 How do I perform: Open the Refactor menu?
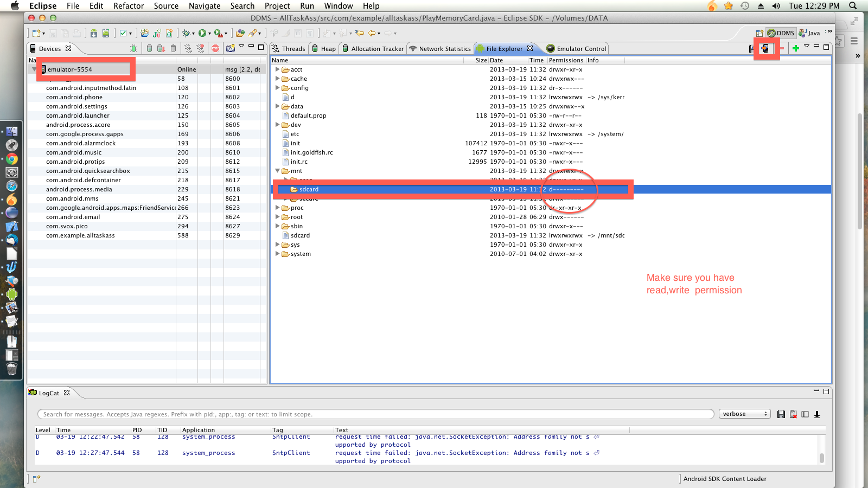(x=129, y=6)
